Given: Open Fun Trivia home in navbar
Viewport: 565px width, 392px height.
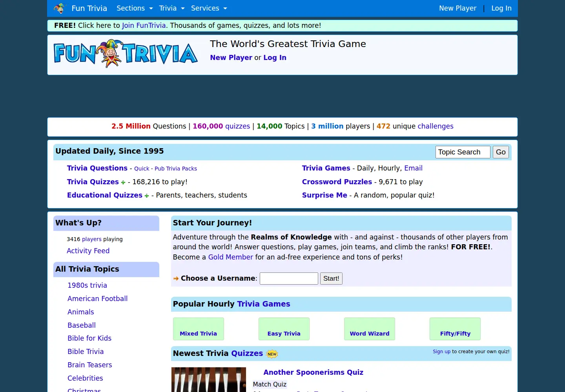Looking at the screenshot, I should tap(89, 8).
